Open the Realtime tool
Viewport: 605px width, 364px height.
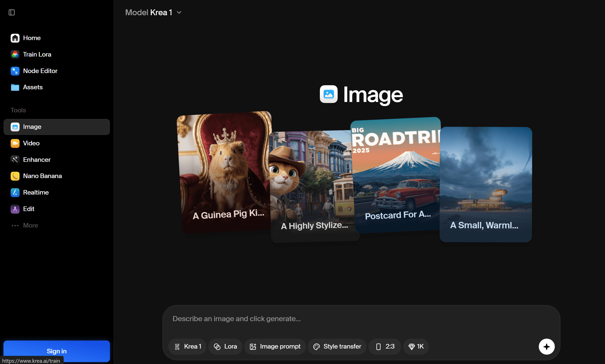57,193
